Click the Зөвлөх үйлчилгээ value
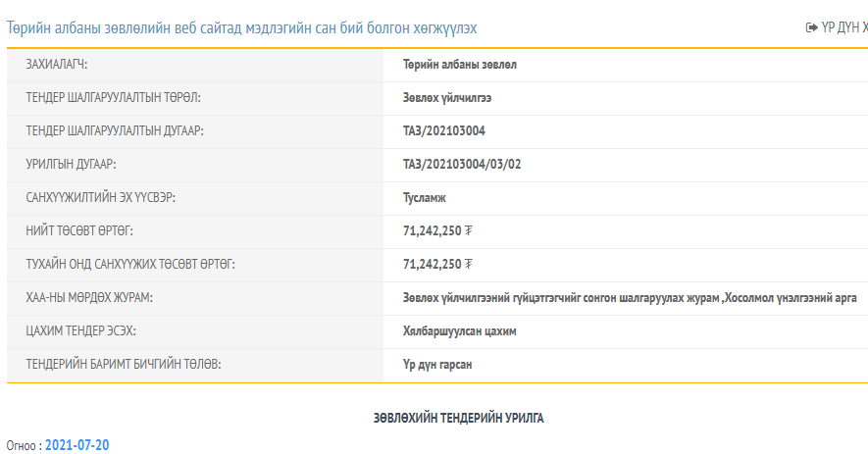The width and height of the screenshot is (868, 454). pos(446,98)
